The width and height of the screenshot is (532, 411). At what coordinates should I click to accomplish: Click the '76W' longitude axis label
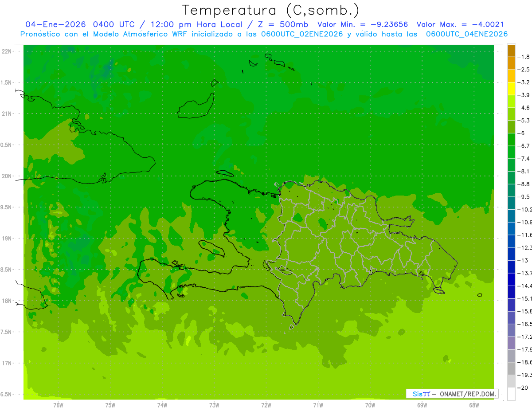click(x=58, y=405)
